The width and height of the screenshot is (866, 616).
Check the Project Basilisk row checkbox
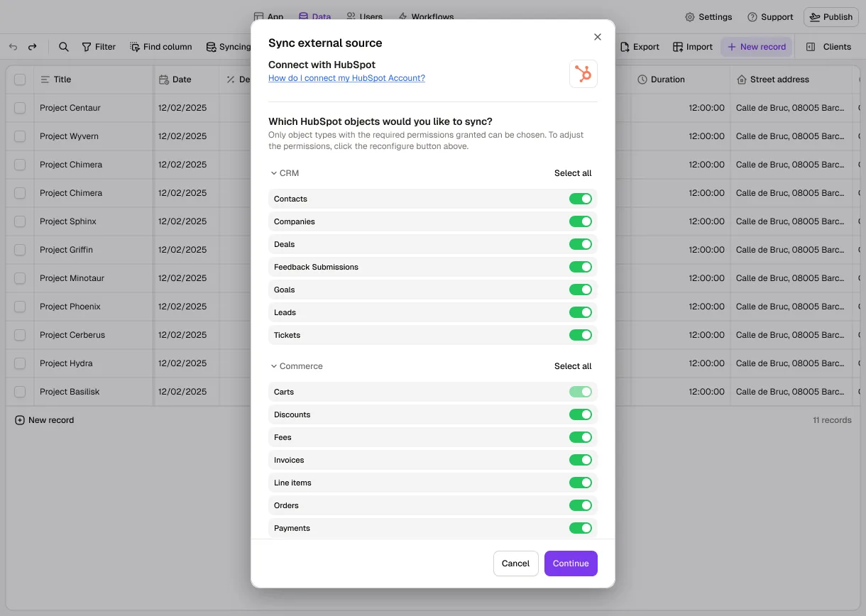click(20, 392)
